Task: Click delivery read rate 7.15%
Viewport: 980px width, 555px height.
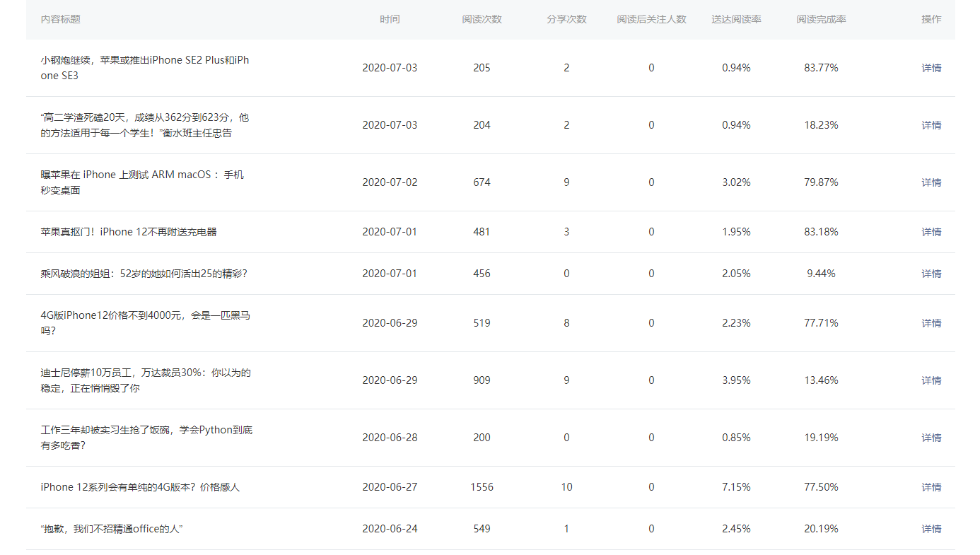Action: [736, 487]
